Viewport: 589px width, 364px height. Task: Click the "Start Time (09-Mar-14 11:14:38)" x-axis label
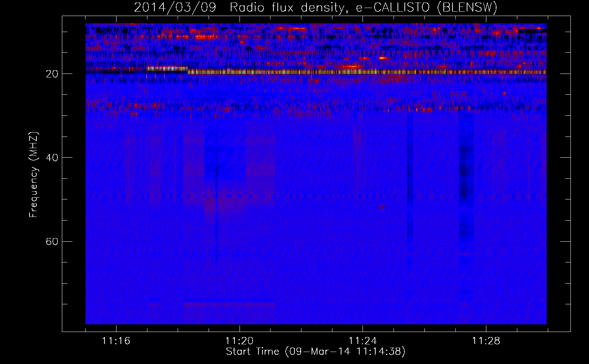[x=316, y=352]
